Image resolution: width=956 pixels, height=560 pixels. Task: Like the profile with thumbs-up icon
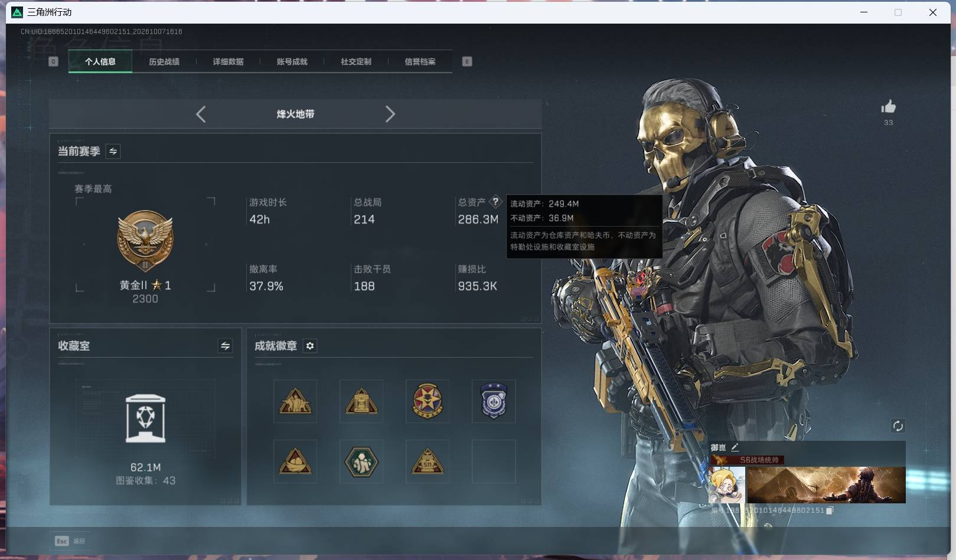(888, 106)
